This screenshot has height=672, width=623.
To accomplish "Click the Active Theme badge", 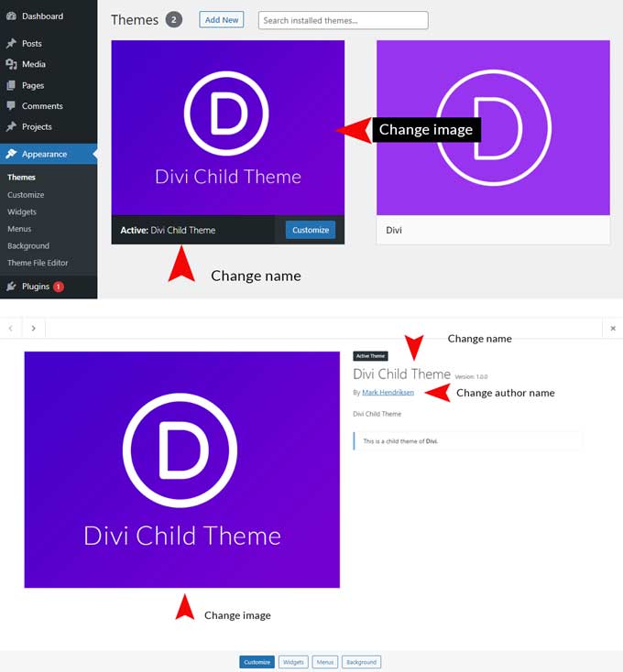I will [370, 356].
